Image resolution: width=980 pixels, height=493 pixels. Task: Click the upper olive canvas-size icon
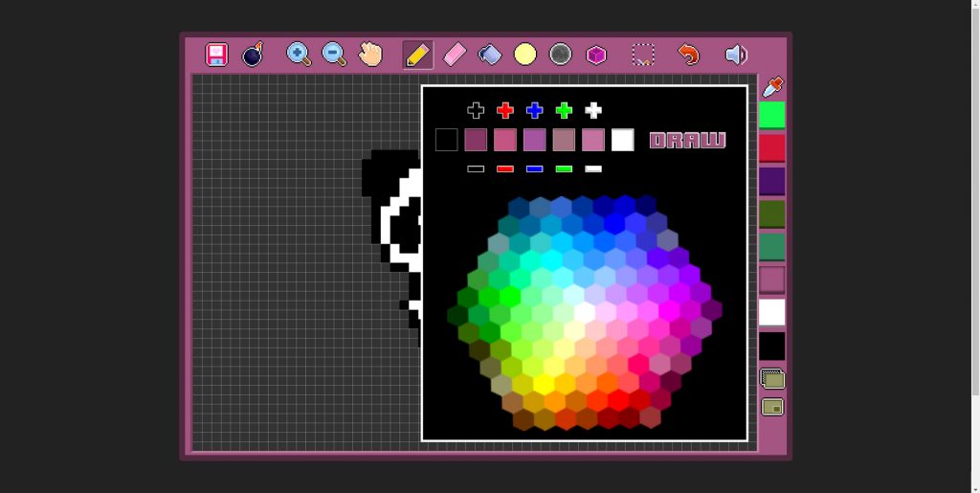(x=772, y=378)
